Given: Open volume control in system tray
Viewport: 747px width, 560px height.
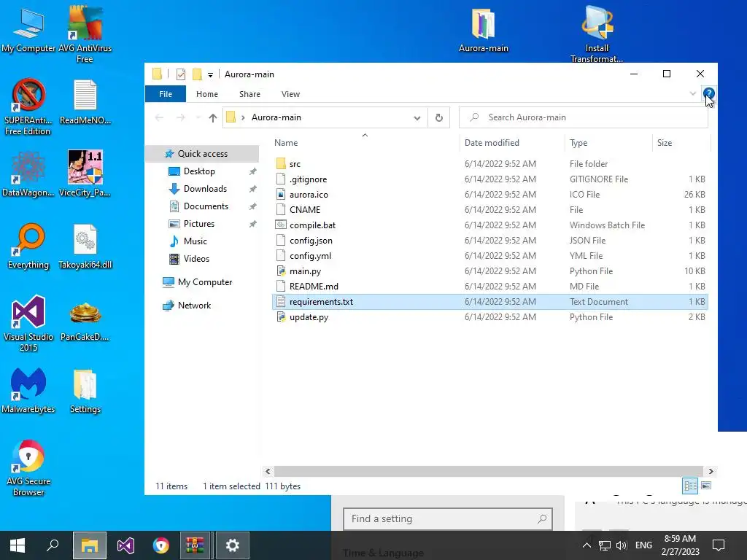Looking at the screenshot, I should click(622, 545).
